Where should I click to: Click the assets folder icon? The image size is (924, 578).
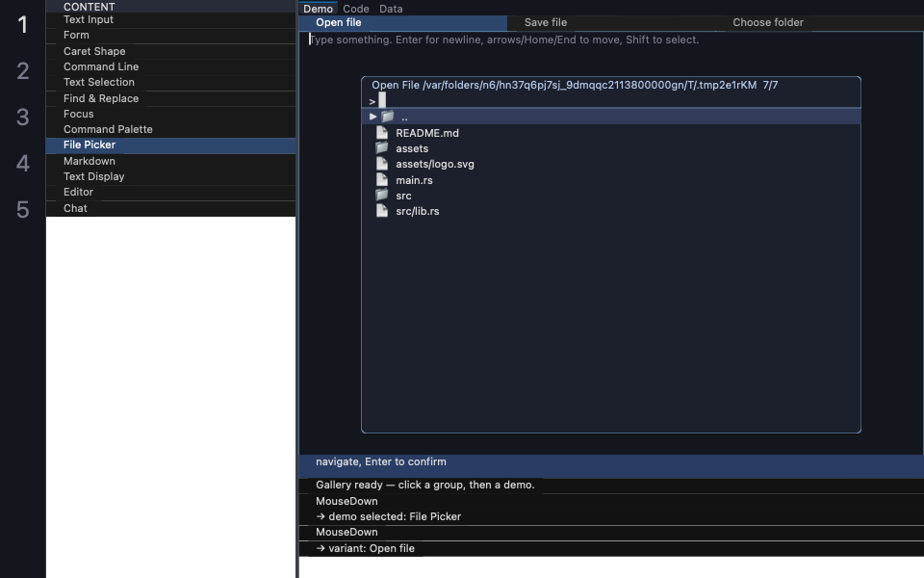pyautogui.click(x=382, y=148)
